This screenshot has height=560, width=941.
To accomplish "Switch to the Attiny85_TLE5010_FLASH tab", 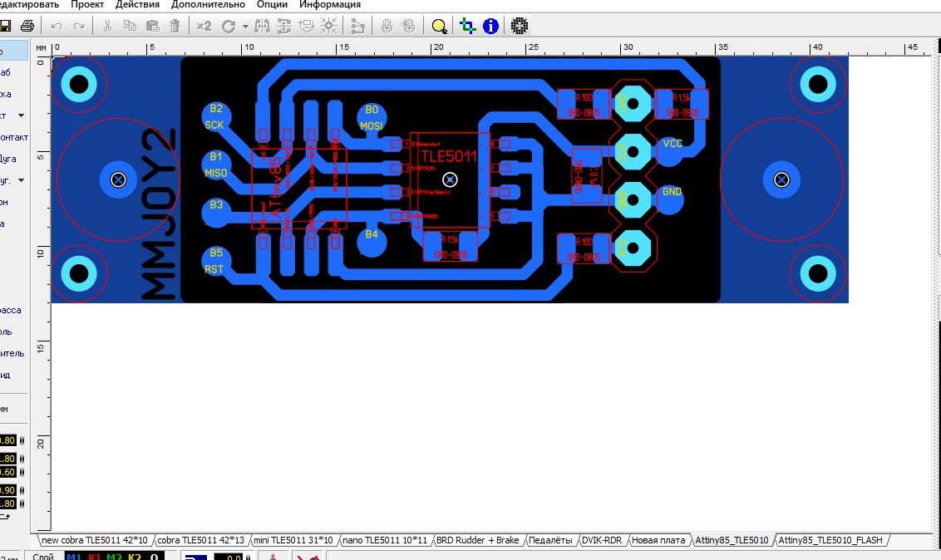I will pyautogui.click(x=830, y=540).
